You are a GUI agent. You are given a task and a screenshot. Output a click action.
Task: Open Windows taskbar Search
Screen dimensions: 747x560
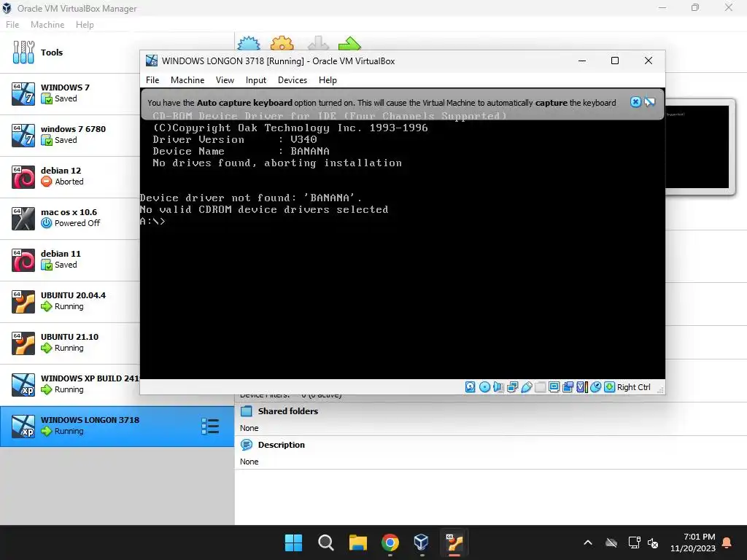coord(326,542)
